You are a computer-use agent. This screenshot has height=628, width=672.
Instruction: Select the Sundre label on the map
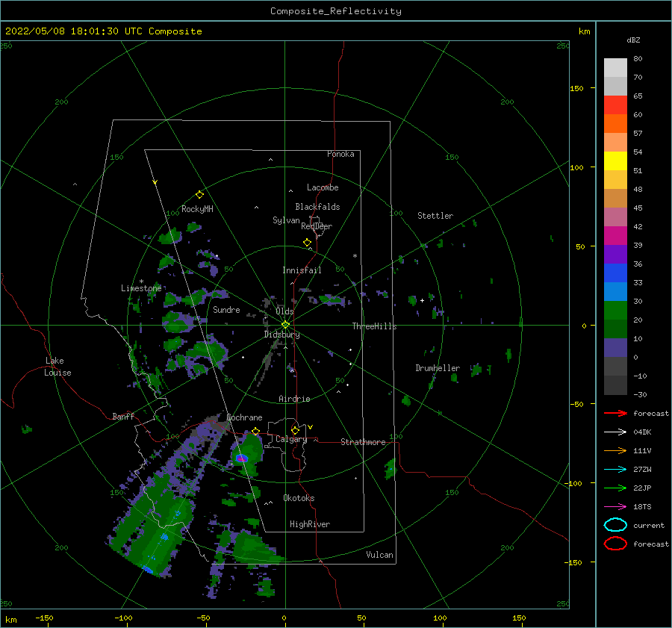(226, 309)
